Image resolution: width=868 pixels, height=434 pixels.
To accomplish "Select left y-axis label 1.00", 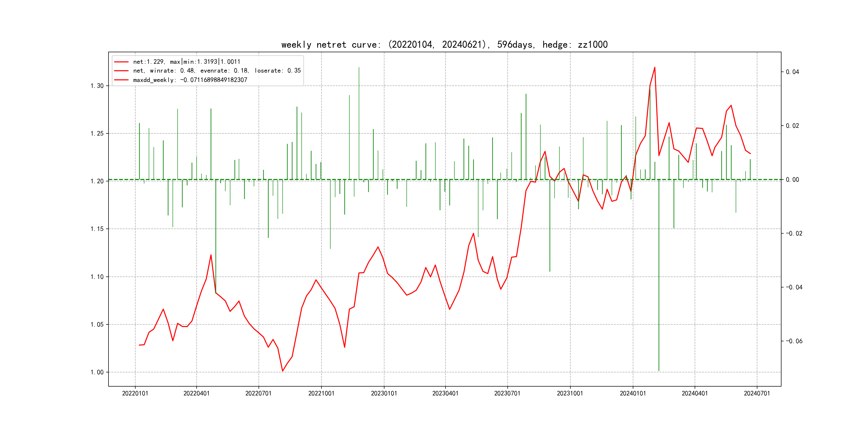I will tap(97, 372).
